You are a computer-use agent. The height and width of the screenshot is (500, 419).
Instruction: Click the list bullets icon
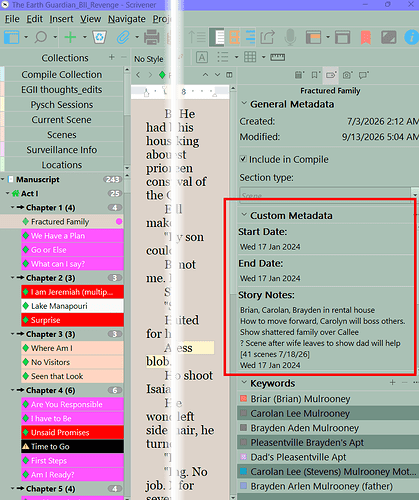[x=223, y=57]
